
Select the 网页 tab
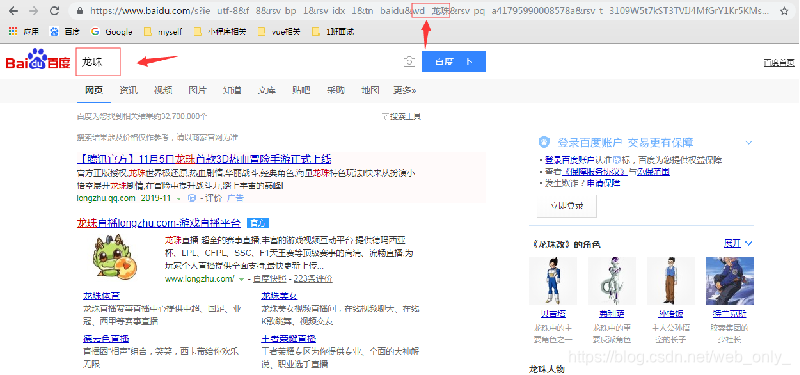point(94,90)
